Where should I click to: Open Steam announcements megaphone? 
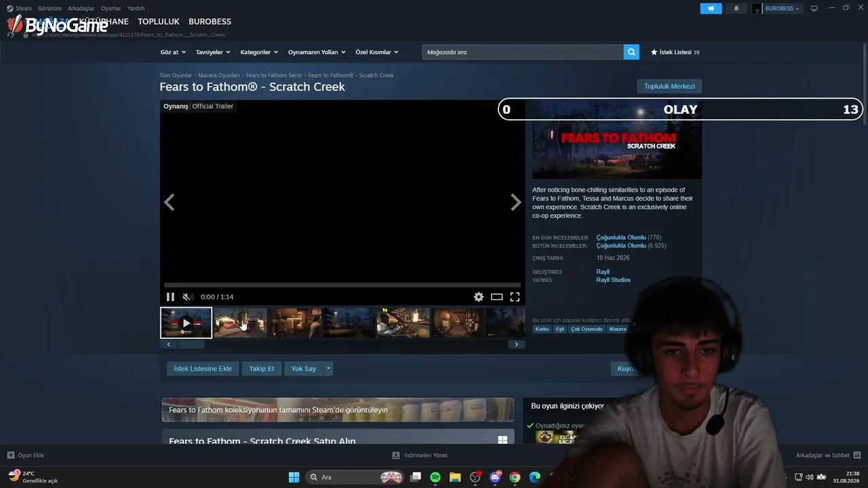711,9
